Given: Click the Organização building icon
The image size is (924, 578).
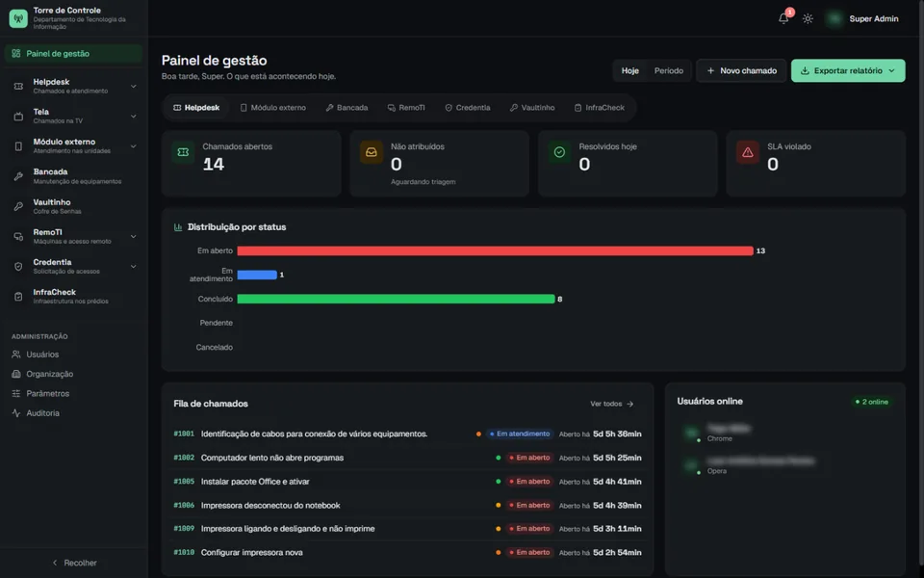Looking at the screenshot, I should pyautogui.click(x=16, y=374).
